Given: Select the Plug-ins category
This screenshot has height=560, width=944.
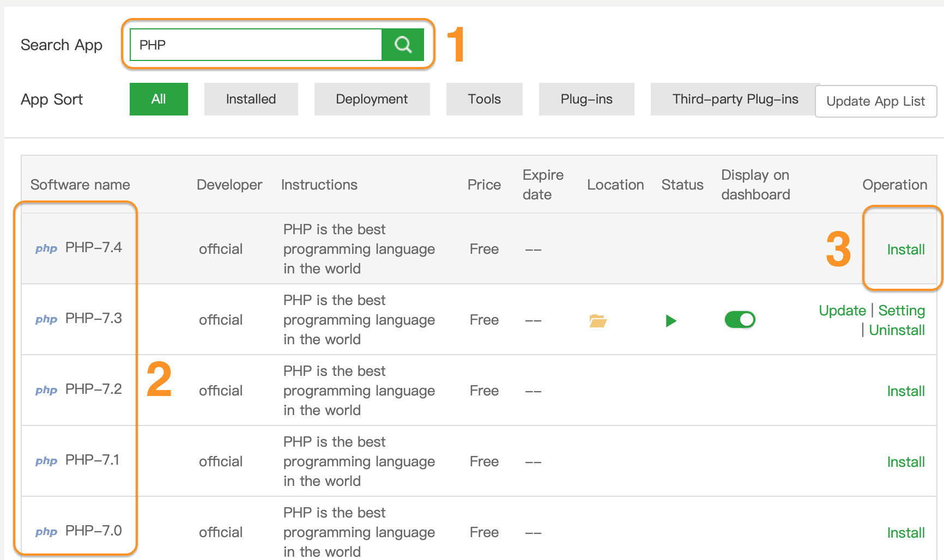Looking at the screenshot, I should pyautogui.click(x=586, y=99).
